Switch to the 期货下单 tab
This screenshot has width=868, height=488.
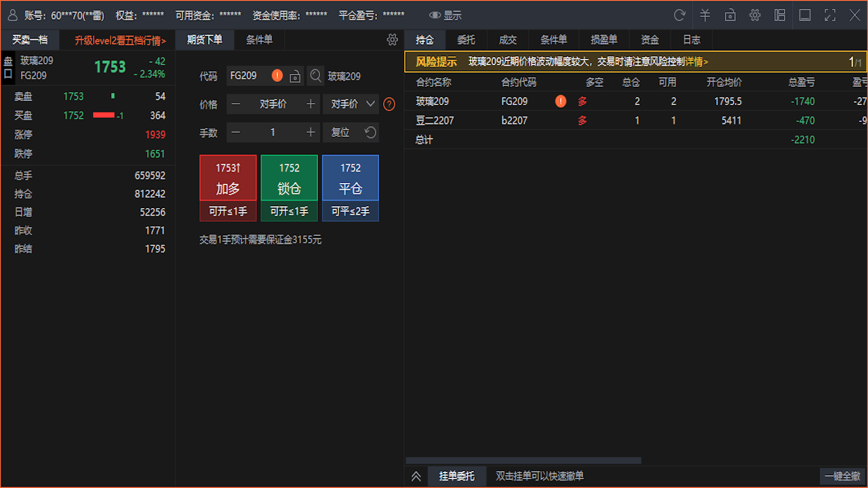pos(205,40)
